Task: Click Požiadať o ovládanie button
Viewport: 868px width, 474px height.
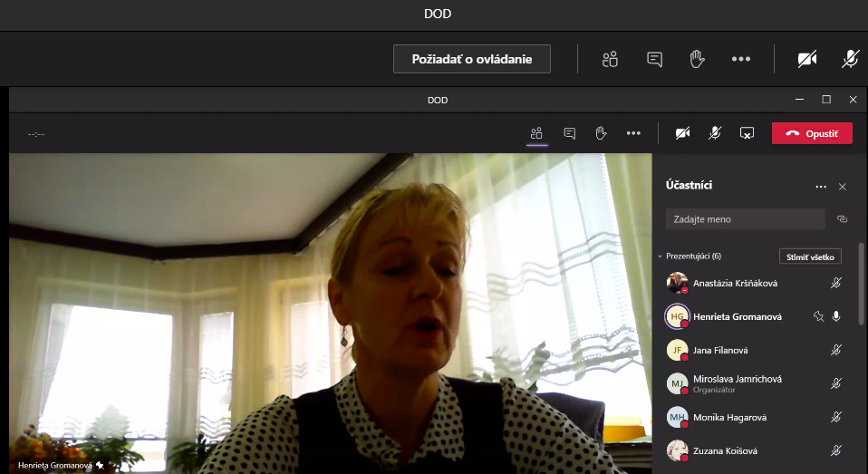Action: coord(472,59)
